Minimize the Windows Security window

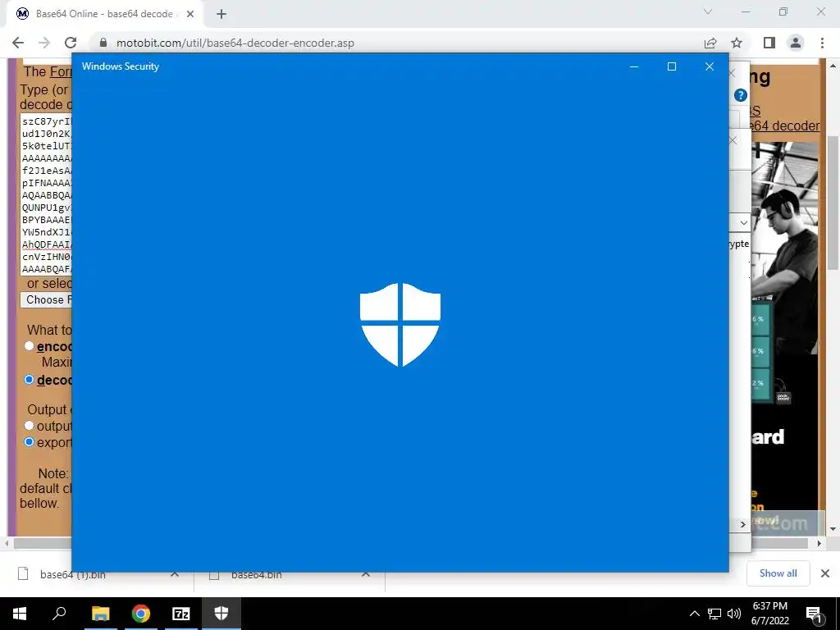click(x=634, y=66)
